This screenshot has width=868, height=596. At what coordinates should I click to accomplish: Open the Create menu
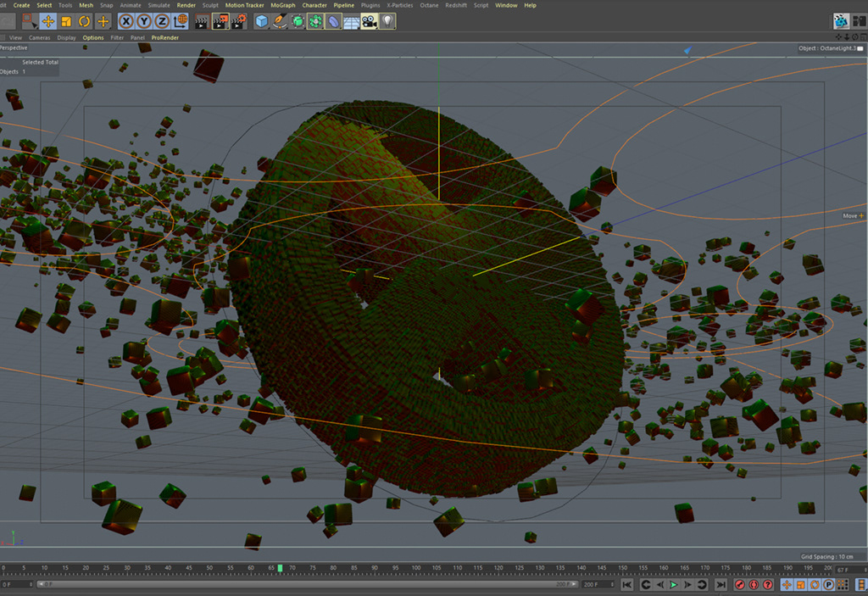(x=21, y=6)
